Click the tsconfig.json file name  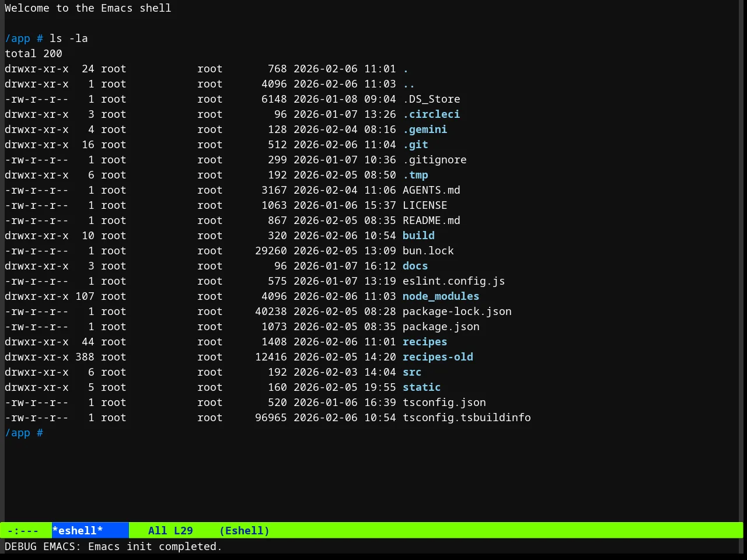[444, 402]
